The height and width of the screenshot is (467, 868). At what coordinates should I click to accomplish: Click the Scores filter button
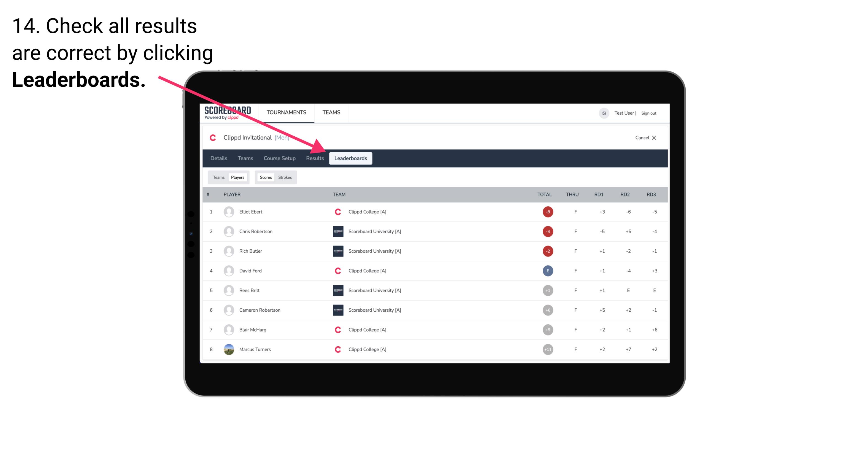click(x=266, y=177)
